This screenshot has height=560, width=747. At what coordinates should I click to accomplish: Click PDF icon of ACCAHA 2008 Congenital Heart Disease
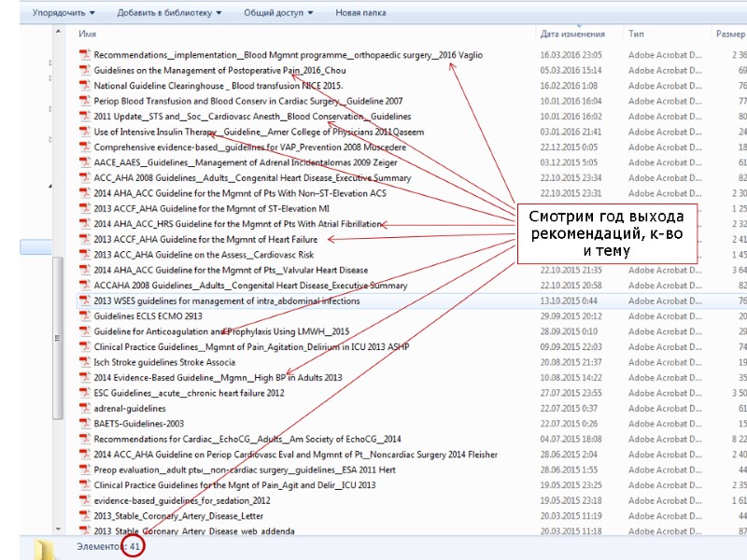[85, 286]
